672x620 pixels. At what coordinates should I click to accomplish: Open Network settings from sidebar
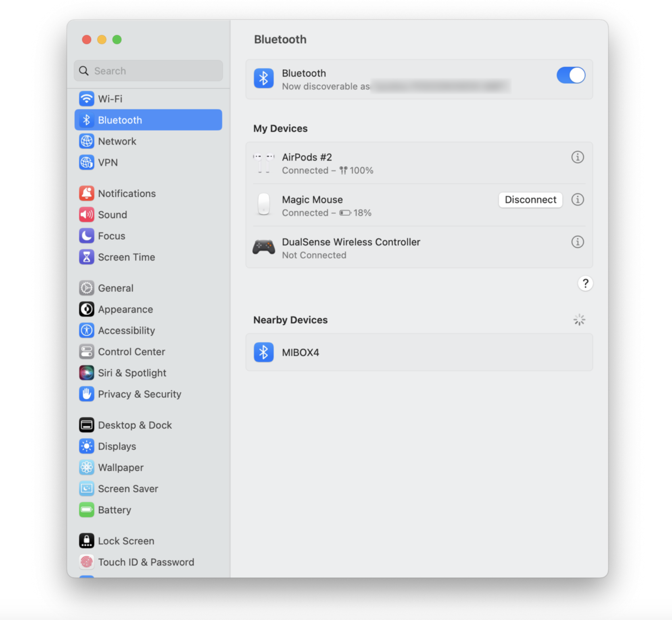pos(87,141)
